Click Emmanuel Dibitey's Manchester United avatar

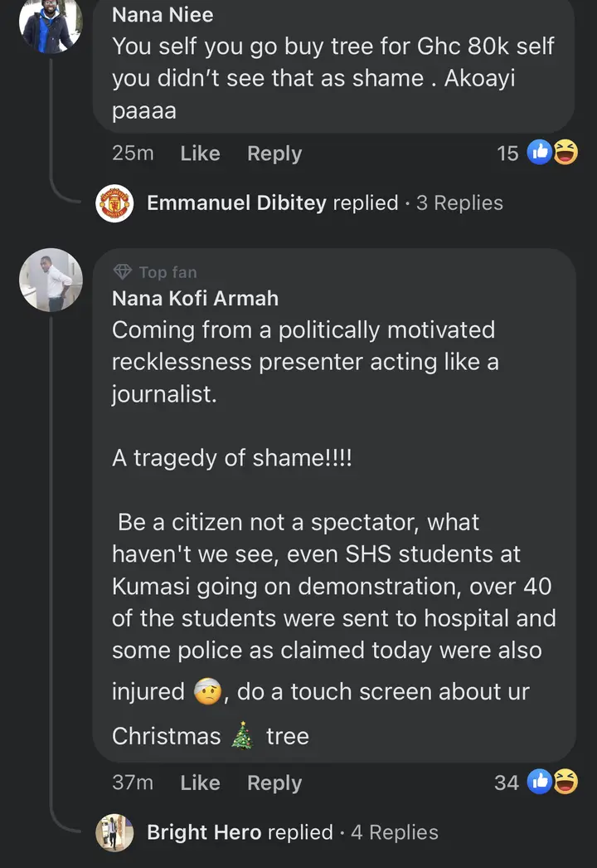(114, 203)
